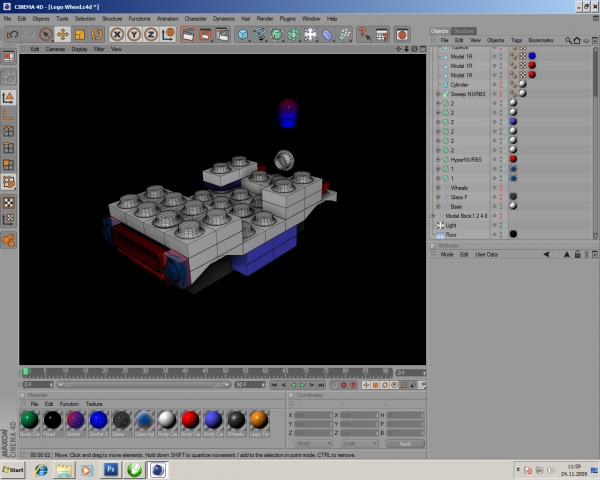Switch to the Structure tab
The image size is (600, 480).
tap(463, 31)
